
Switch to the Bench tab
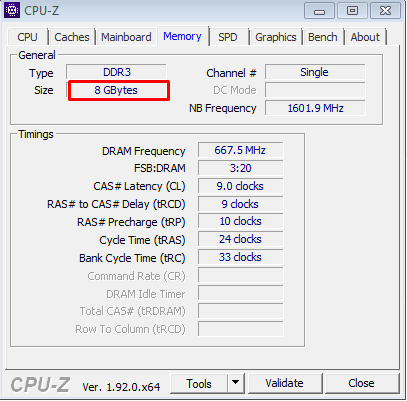[x=323, y=37]
